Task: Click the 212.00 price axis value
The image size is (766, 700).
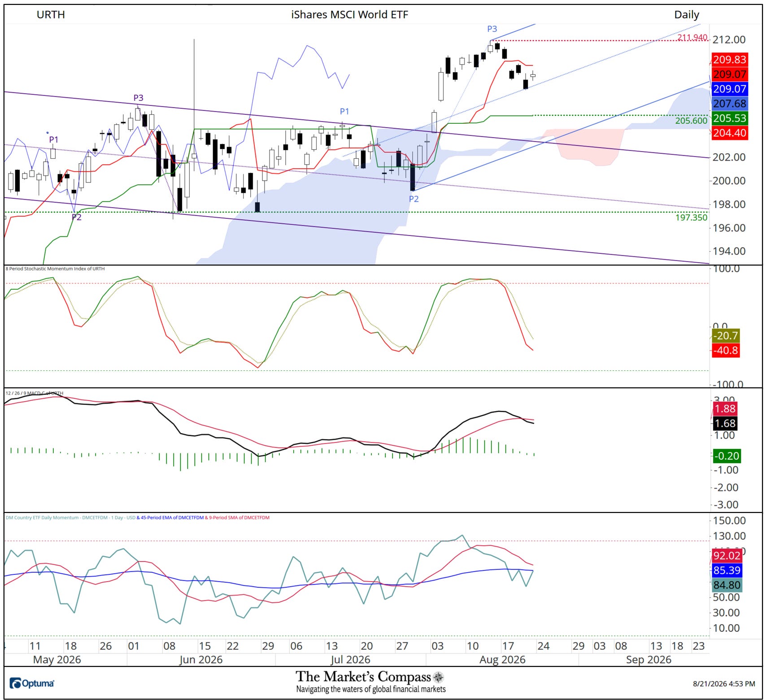Action: coord(729,39)
